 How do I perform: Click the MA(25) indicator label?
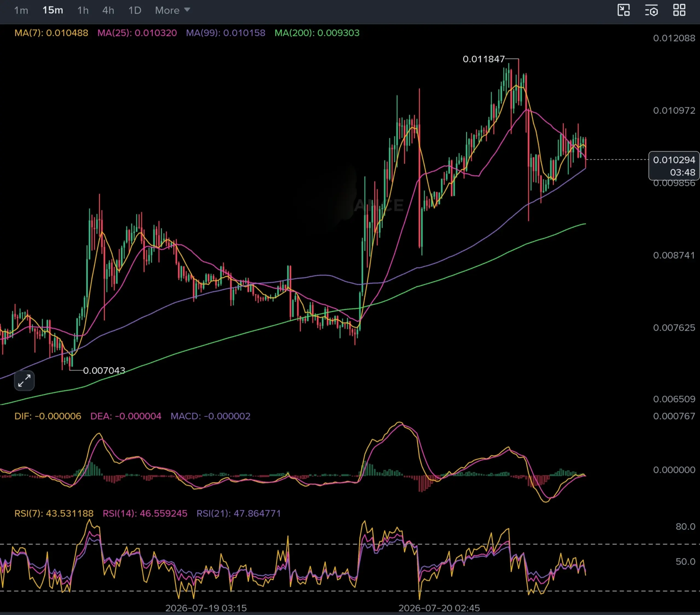(137, 33)
